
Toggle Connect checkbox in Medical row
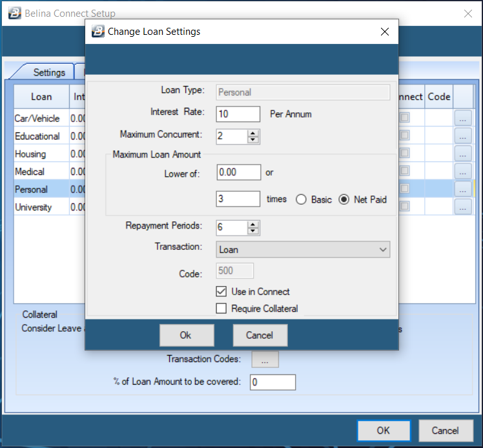point(404,170)
